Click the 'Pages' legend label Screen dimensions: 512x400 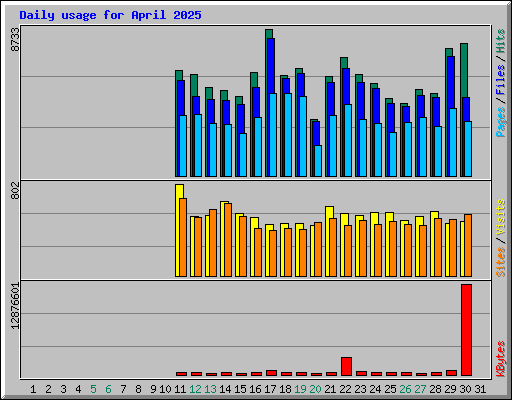click(500, 122)
